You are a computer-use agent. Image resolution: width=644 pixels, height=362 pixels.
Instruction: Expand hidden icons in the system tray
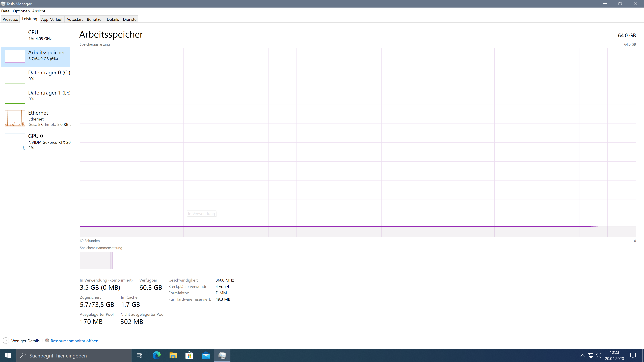(x=582, y=355)
